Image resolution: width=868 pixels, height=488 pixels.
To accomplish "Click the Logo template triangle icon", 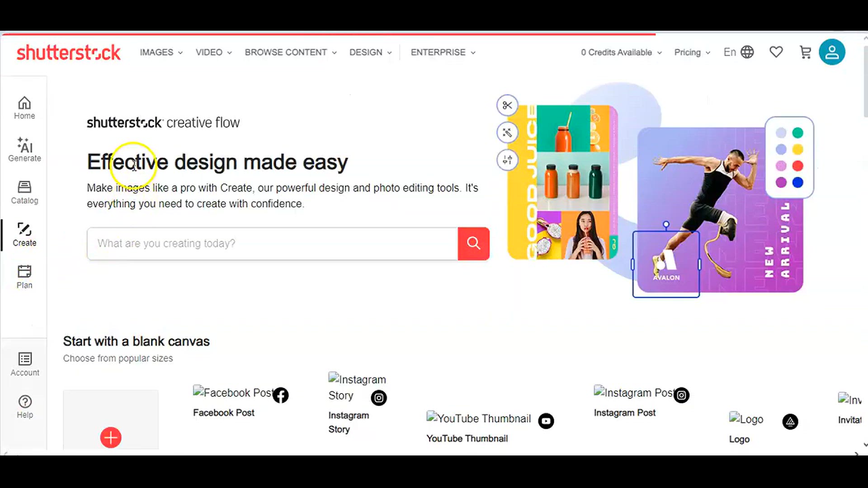I will pos(790,422).
